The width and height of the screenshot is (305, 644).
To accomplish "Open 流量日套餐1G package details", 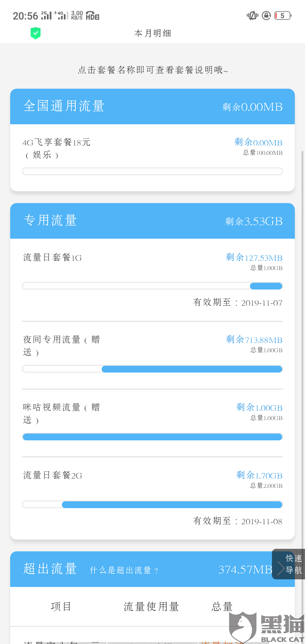I will tap(53, 258).
